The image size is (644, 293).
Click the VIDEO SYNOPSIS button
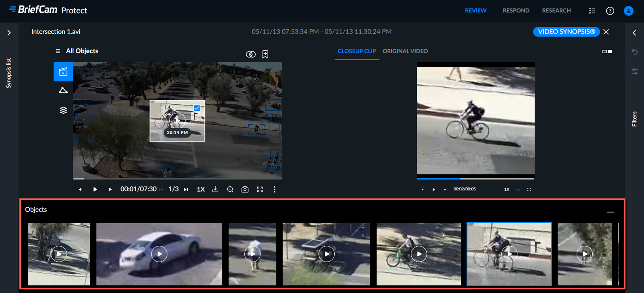click(566, 32)
